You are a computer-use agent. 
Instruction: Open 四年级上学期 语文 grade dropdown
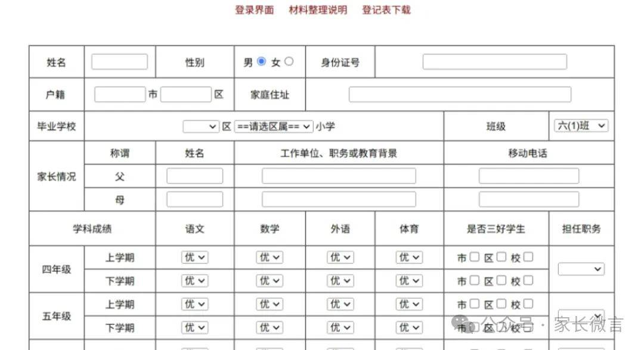pyautogui.click(x=194, y=258)
